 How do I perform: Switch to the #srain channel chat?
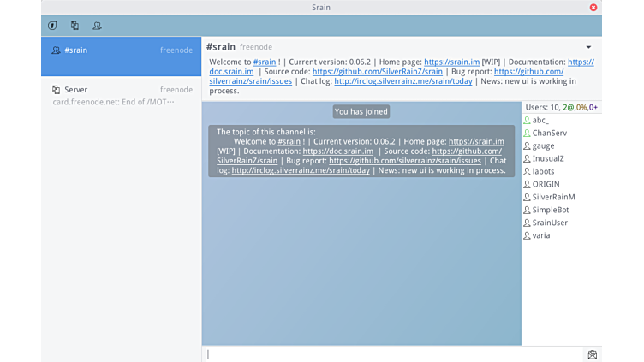tap(121, 50)
